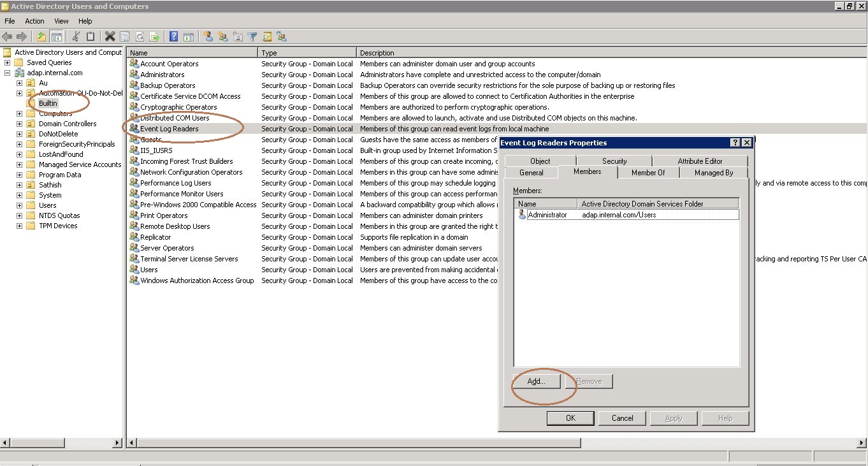Click the Up One Level folder icon
Image resolution: width=868 pixels, height=466 pixels.
tap(41, 37)
